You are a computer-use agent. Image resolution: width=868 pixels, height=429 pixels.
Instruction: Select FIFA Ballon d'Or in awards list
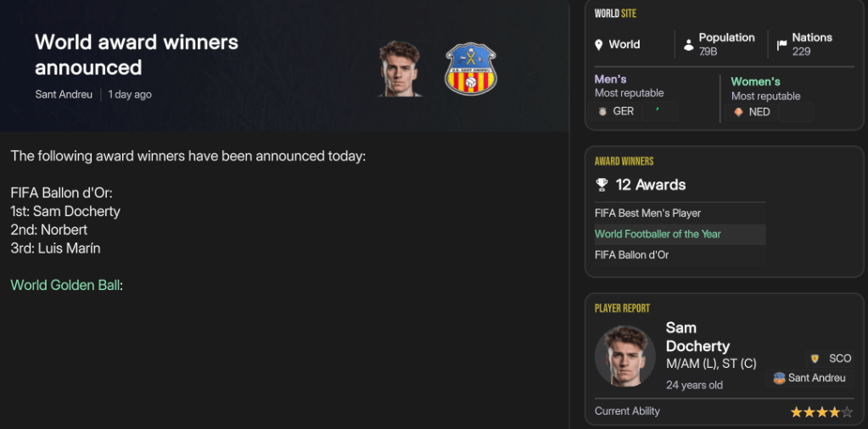click(x=631, y=254)
